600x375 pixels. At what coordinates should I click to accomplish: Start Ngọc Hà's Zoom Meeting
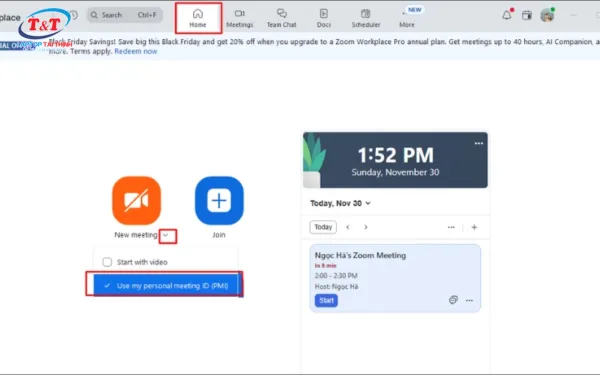[326, 300]
